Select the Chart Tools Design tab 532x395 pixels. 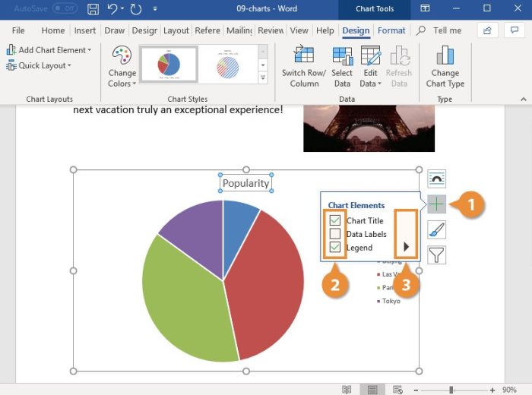tap(356, 30)
